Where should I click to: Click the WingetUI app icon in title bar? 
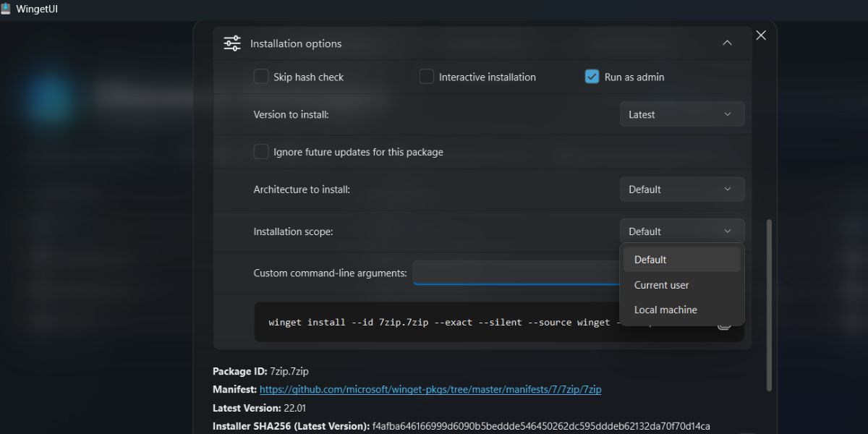(x=6, y=9)
